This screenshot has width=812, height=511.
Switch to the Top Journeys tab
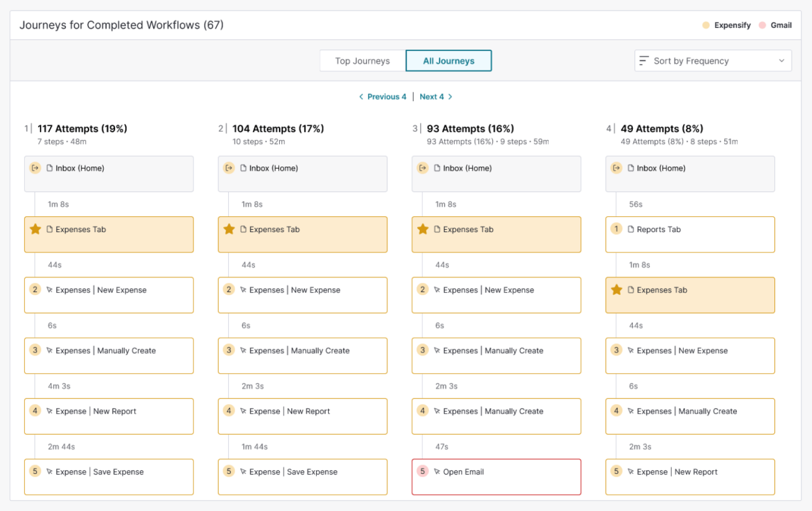[x=362, y=60]
